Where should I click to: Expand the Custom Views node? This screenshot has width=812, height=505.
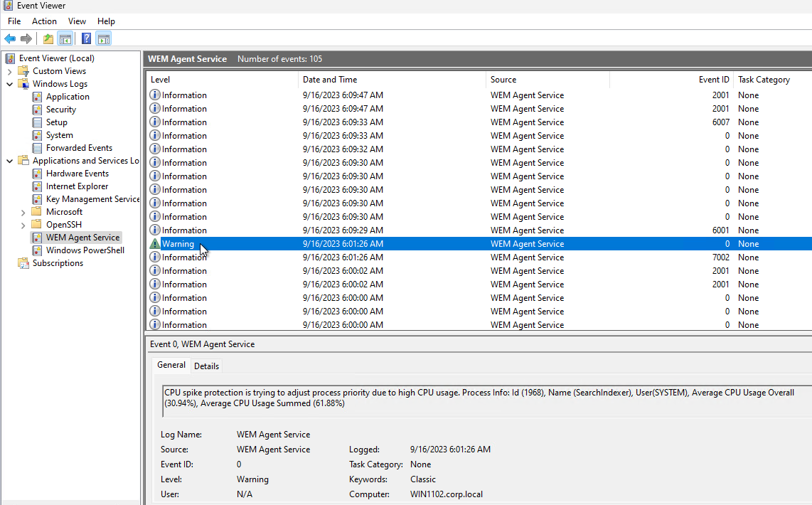(x=9, y=71)
